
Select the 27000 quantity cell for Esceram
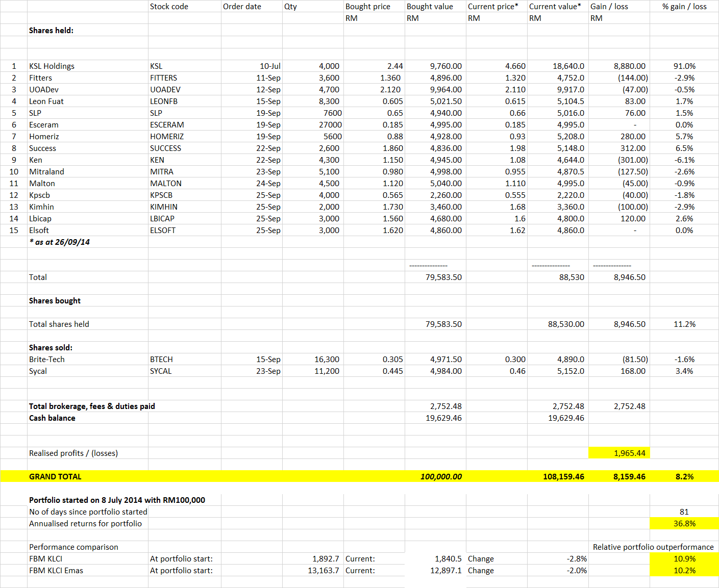(313, 124)
